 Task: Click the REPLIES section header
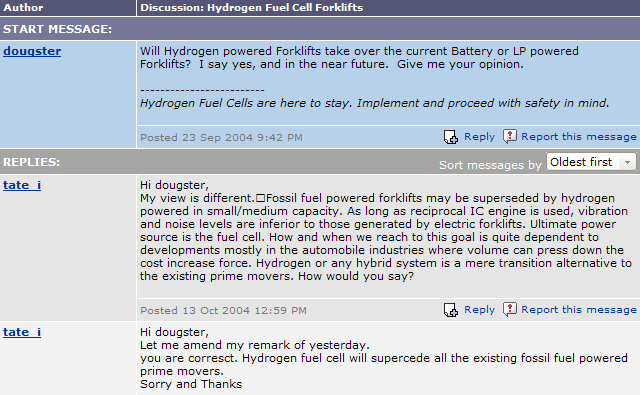[31, 162]
